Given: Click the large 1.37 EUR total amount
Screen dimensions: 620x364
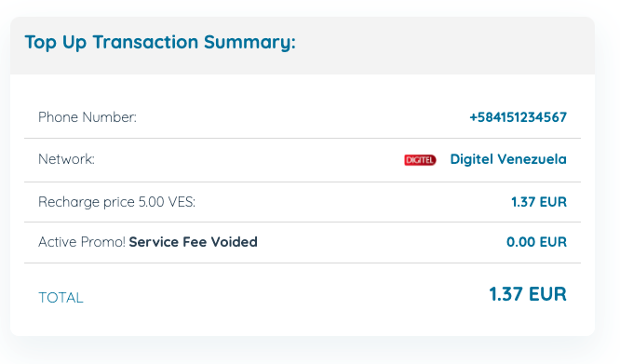Looking at the screenshot, I should point(528,294).
